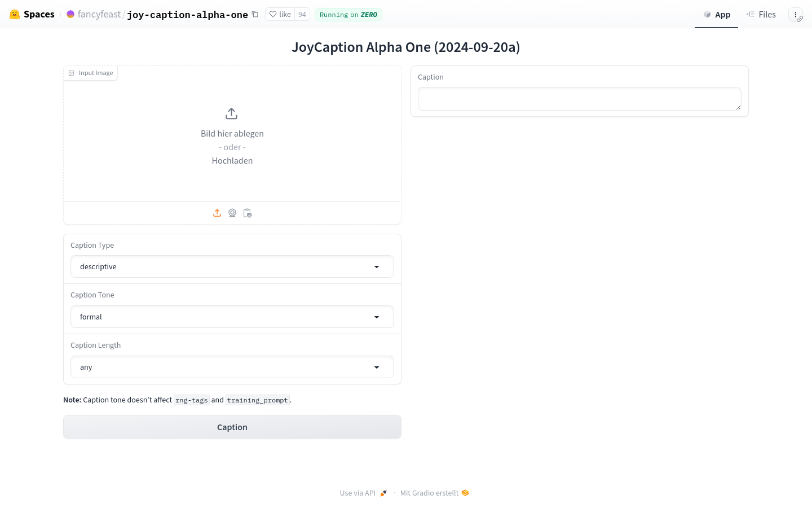The image size is (812, 508).
Task: Like this space with the heart button
Action: coord(280,14)
